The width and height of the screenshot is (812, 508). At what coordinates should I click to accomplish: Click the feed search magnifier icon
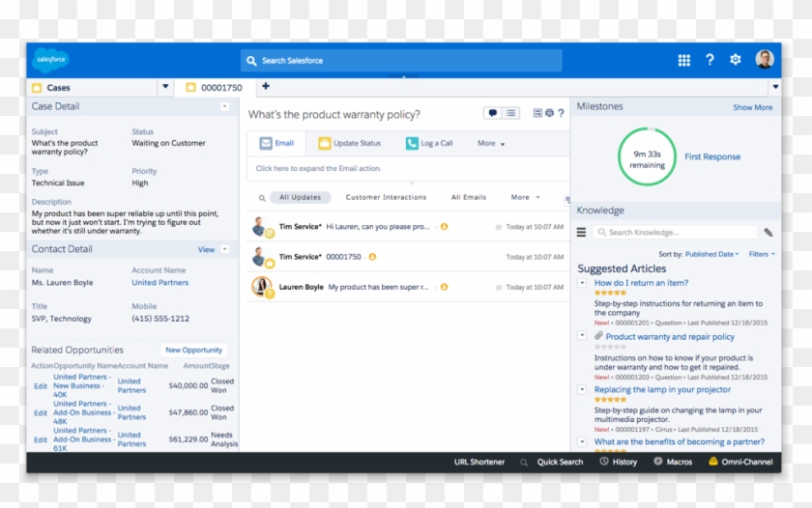click(262, 198)
